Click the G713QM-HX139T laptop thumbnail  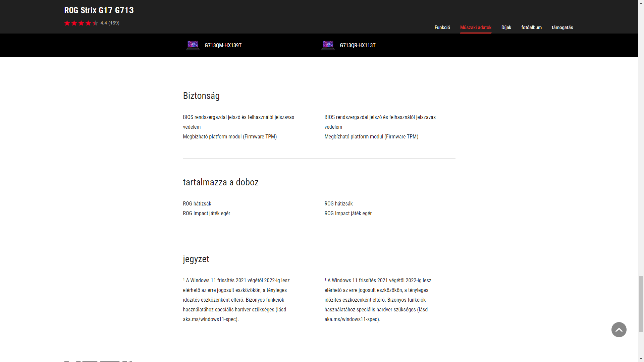pos(193,45)
